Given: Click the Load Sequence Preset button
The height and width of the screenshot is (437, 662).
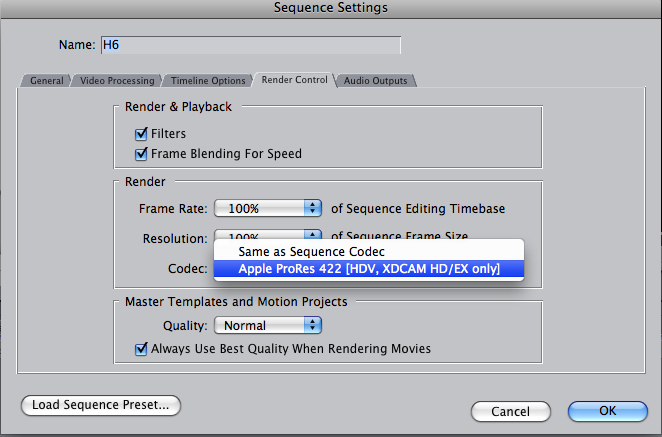Looking at the screenshot, I should click(x=101, y=405).
